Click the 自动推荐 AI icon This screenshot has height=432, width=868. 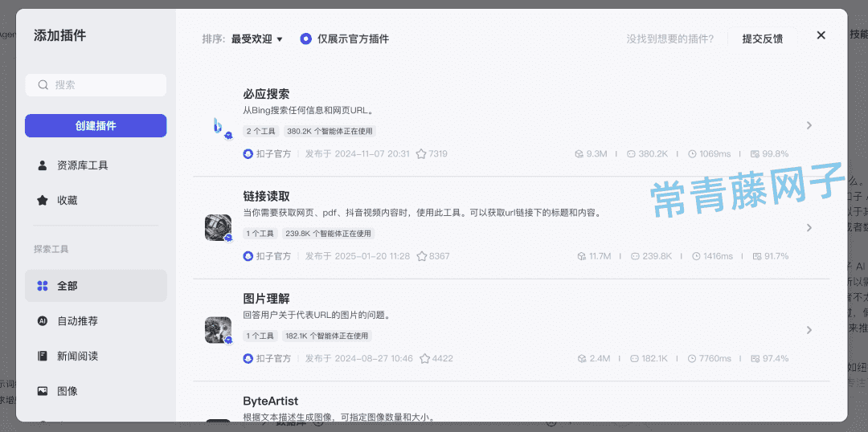pos(43,321)
